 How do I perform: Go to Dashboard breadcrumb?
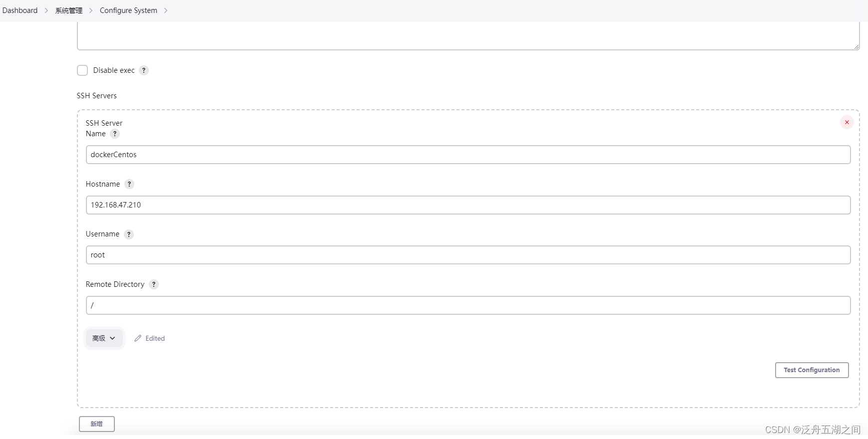point(20,10)
